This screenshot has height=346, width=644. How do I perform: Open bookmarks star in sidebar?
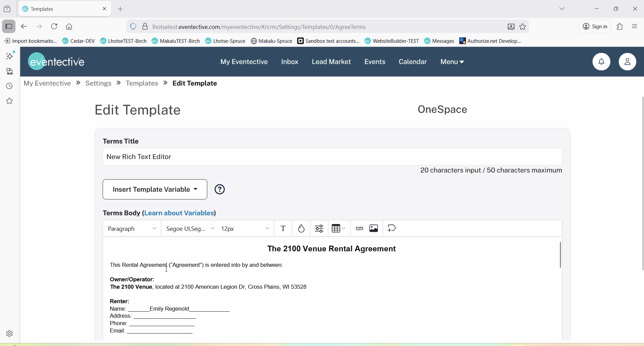coord(10,101)
